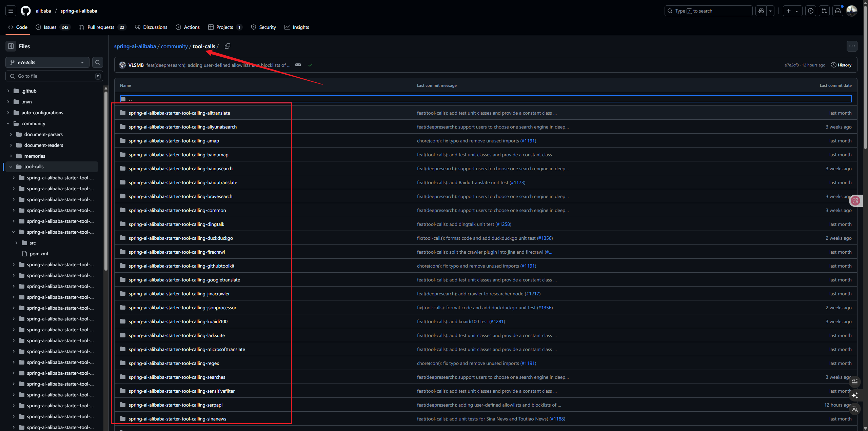Open the global navigation hamburger menu

coord(11,11)
